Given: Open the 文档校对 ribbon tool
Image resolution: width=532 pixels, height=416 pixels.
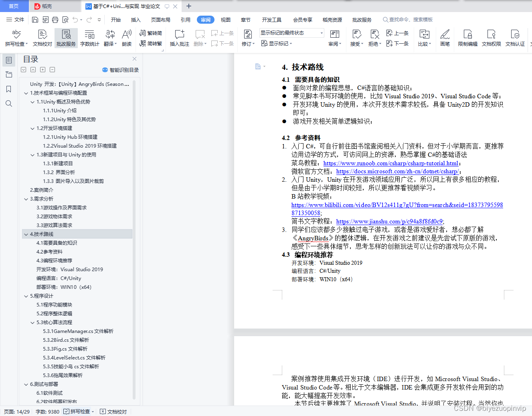Looking at the screenshot, I should 42,39.
